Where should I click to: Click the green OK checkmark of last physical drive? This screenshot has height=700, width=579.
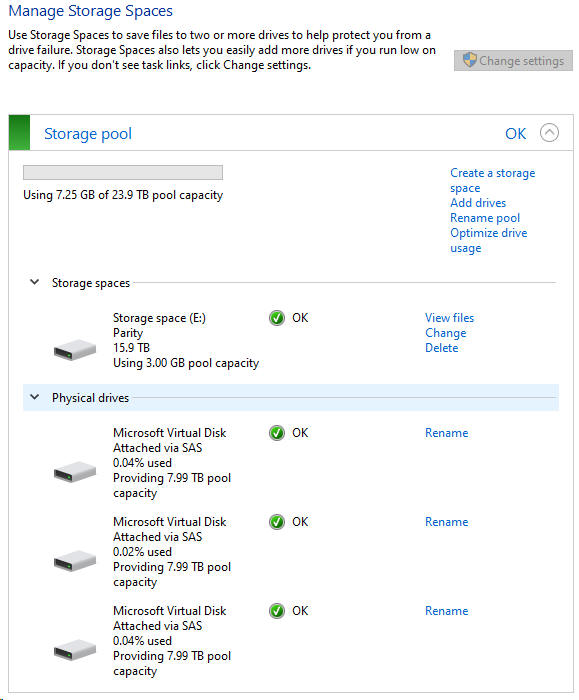coord(277,610)
